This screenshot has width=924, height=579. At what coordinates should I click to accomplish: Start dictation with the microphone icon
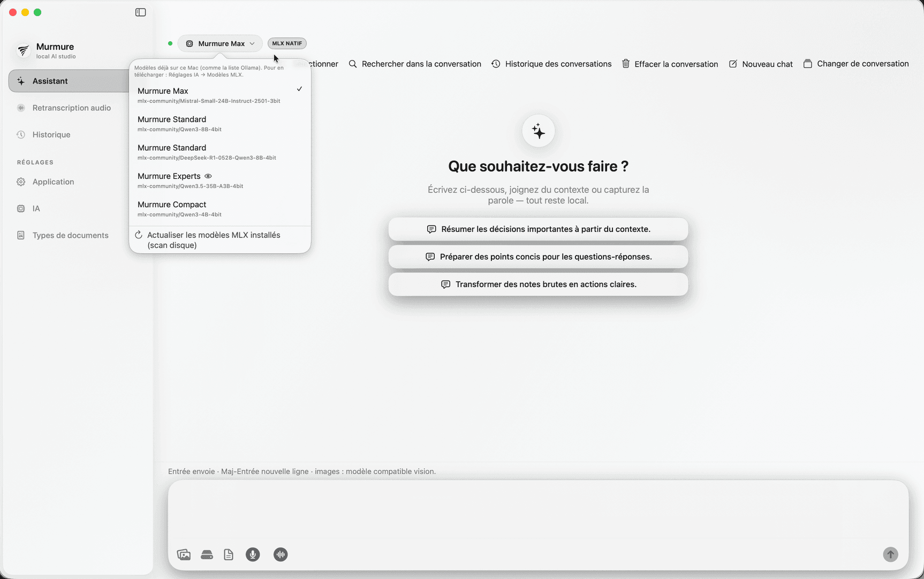[253, 554]
